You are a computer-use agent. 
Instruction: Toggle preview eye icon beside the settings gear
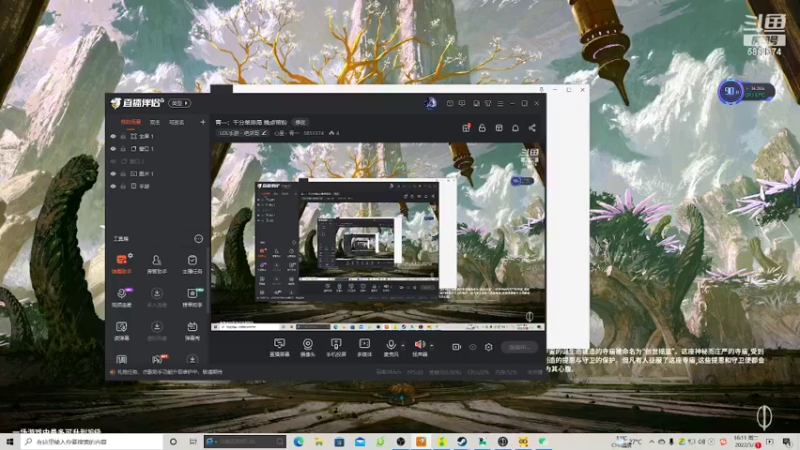tap(472, 347)
